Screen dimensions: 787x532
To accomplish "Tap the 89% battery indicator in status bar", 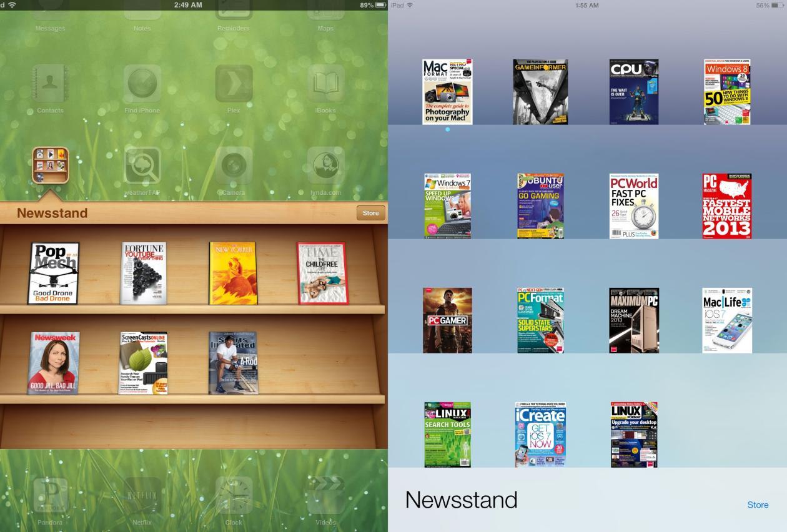I will (372, 5).
